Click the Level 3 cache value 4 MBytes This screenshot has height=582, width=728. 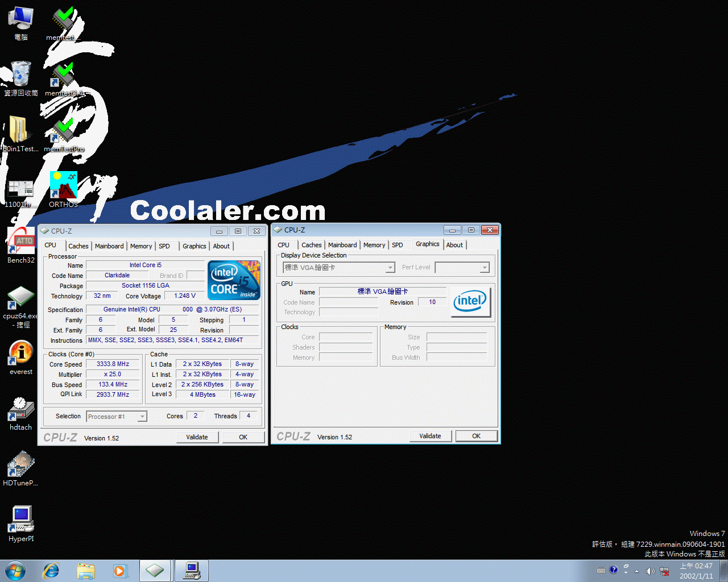(x=203, y=394)
